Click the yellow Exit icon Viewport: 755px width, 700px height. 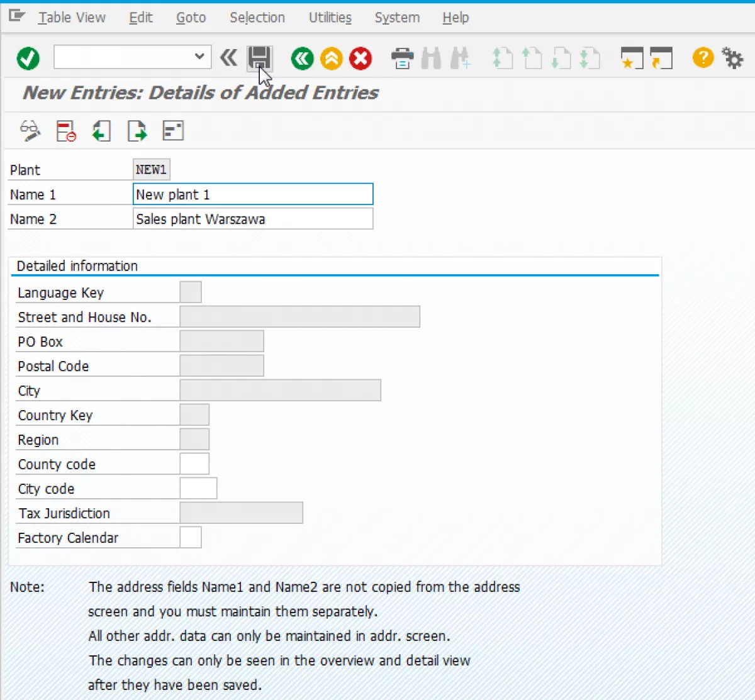point(331,58)
